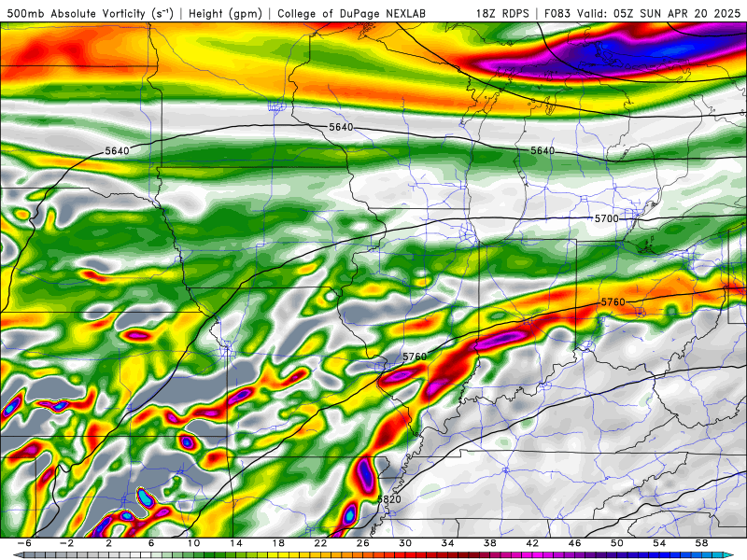Click the "14" color scale value
747x560 pixels.
coord(236,543)
